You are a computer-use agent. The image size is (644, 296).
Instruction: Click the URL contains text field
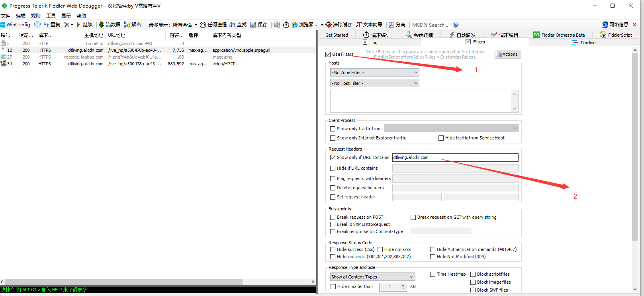455,157
